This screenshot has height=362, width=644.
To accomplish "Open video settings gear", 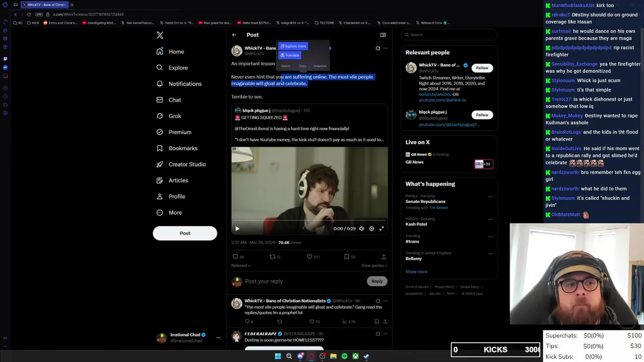I will coord(372,229).
